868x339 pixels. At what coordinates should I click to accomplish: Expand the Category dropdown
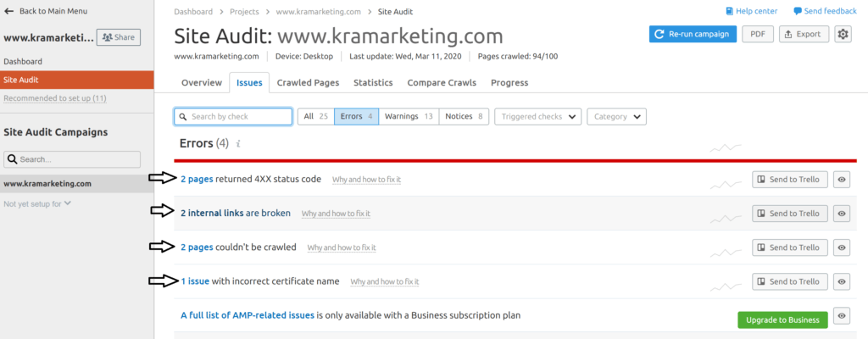click(x=617, y=116)
